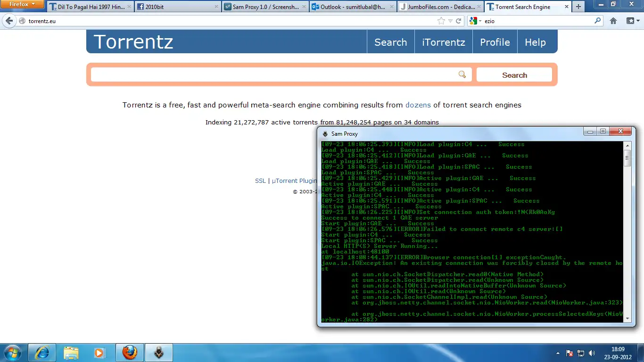The image size is (644, 362).
Task: Switch to the JumboFiles.com tab
Action: (441, 7)
